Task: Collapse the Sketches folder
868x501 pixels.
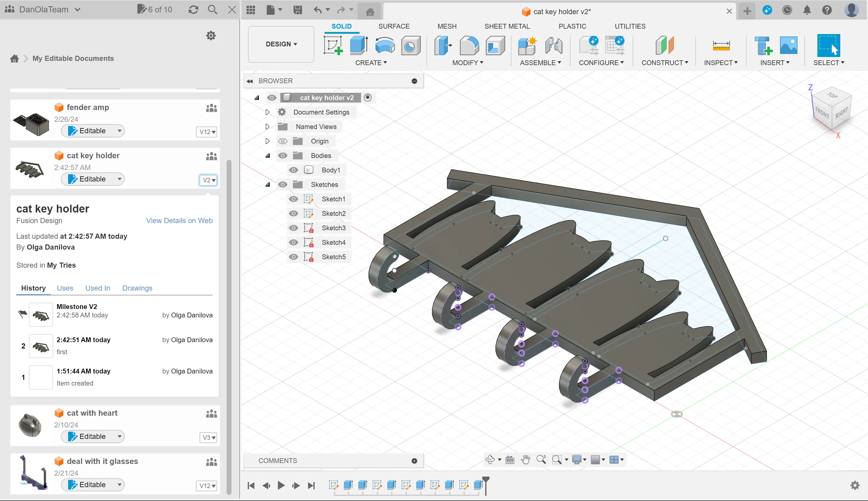Action: pos(268,184)
